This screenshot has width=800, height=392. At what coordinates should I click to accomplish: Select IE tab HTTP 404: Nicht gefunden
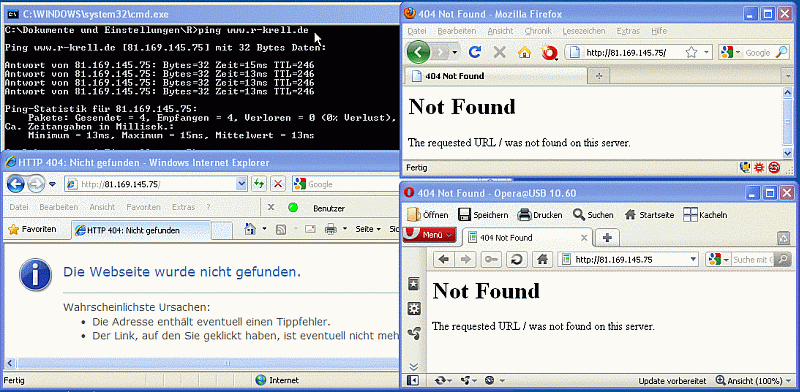coord(141,230)
